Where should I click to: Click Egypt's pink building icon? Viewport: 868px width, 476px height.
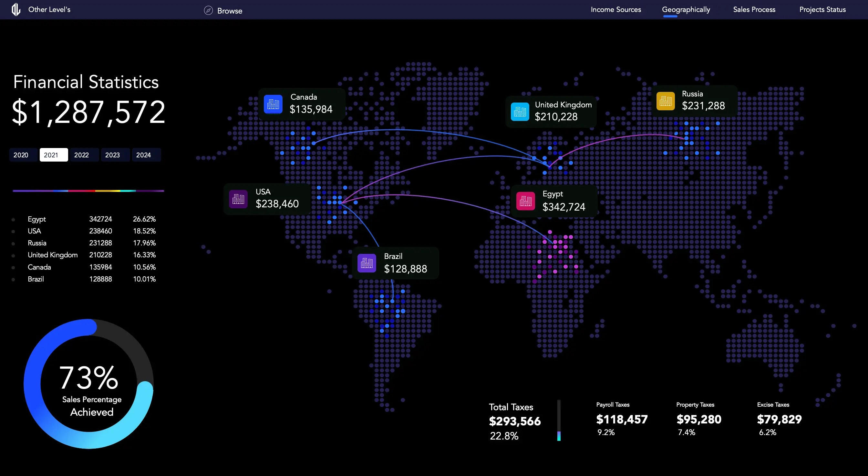(526, 201)
